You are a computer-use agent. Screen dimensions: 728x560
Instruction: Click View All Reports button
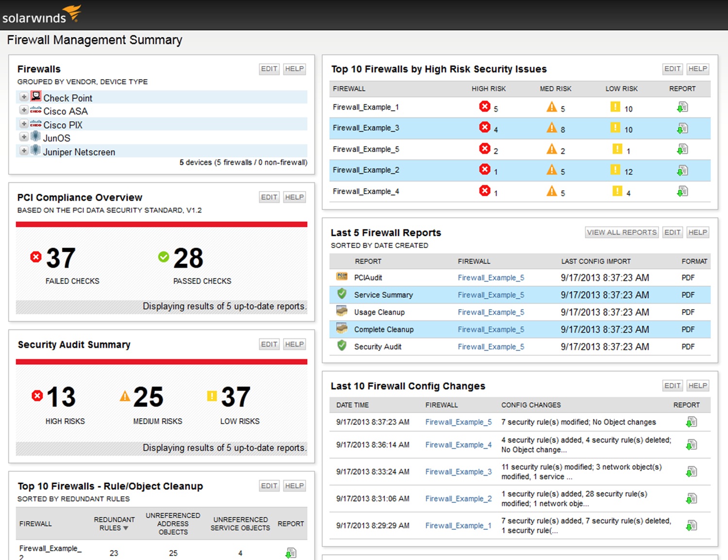coord(621,232)
